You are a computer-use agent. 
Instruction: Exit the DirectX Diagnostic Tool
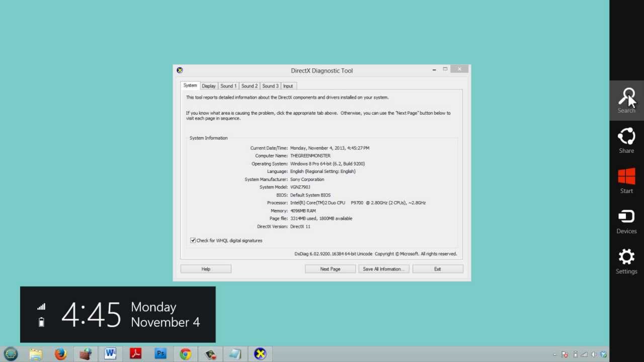(438, 269)
